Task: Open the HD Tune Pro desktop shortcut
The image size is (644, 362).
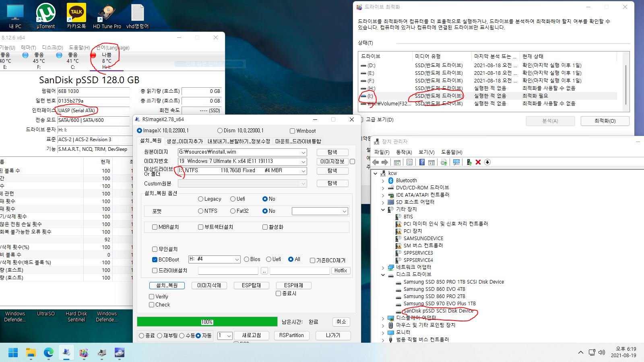Action: point(107,16)
